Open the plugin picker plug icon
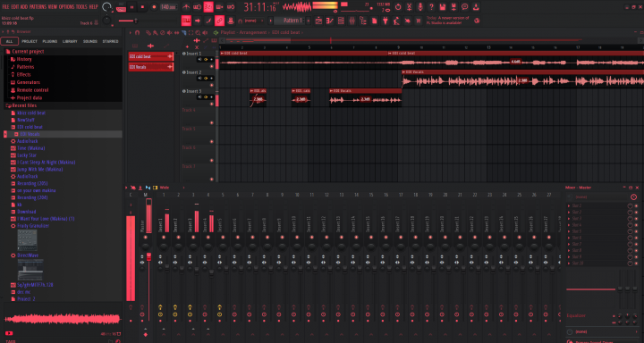 point(386,21)
